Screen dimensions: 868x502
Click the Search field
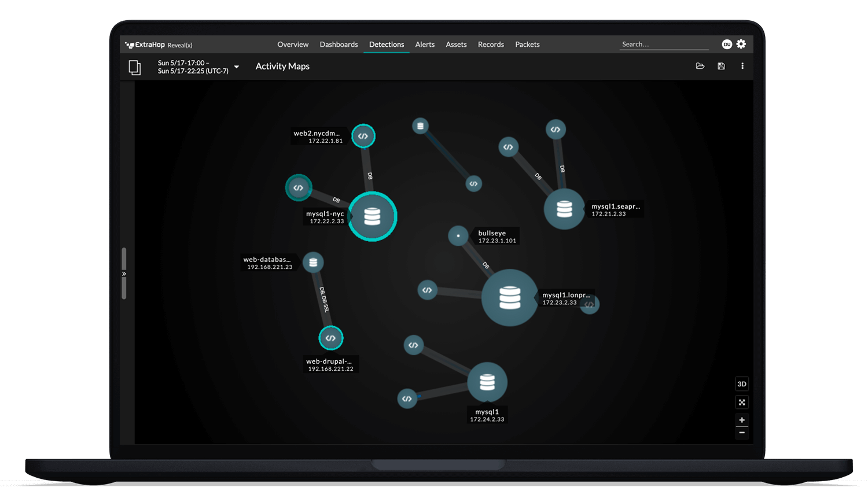663,44
